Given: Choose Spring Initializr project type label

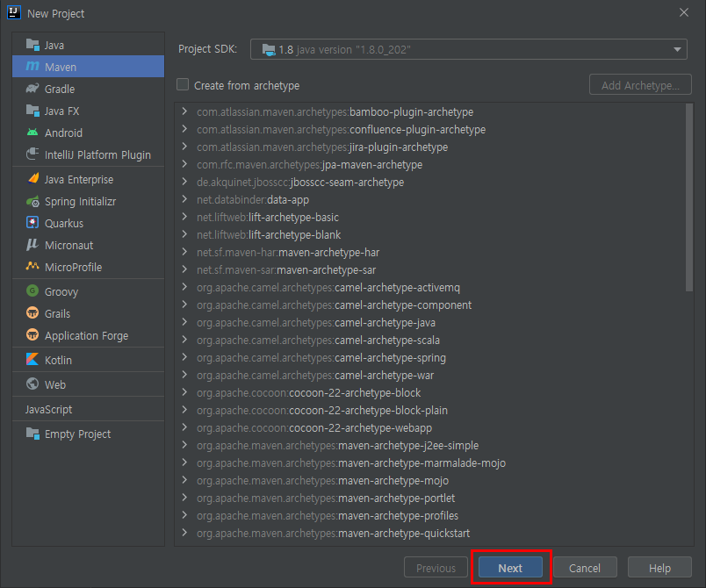Looking at the screenshot, I should [80, 202].
